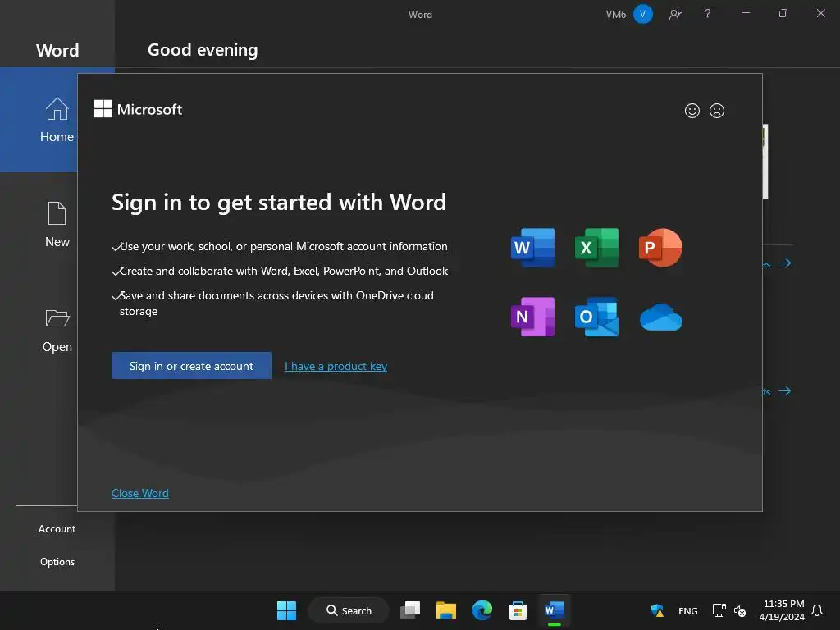Open Microsoft Store from the taskbar
The image size is (840, 630).
click(518, 610)
